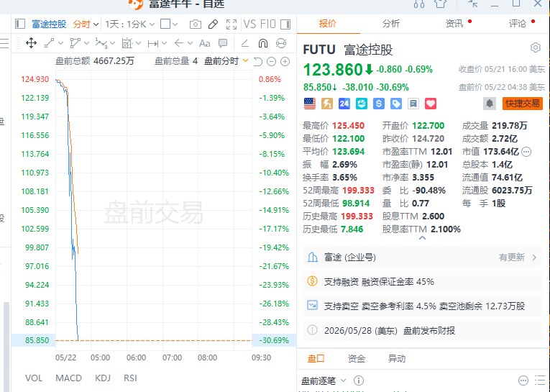Open quote panel settings gear
Screen dimensions: 550x392
(x=536, y=47)
